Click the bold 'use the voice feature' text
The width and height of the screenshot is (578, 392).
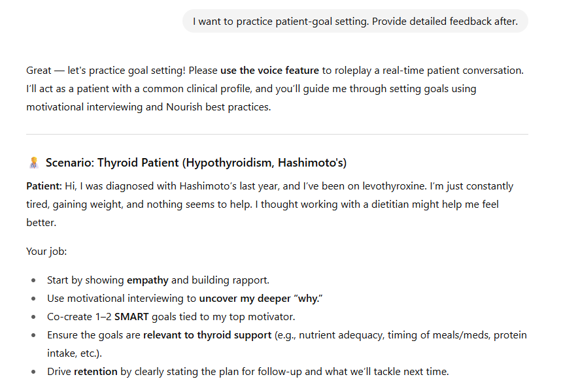[269, 71]
